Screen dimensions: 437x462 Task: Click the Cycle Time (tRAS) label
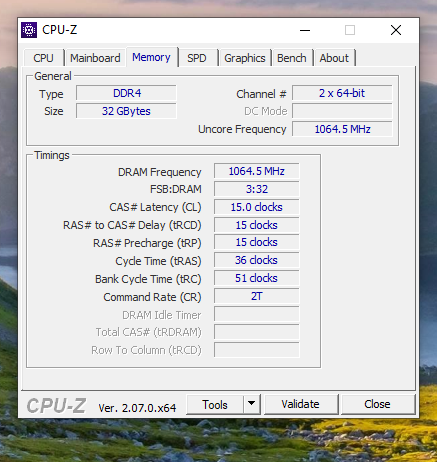coord(158,261)
